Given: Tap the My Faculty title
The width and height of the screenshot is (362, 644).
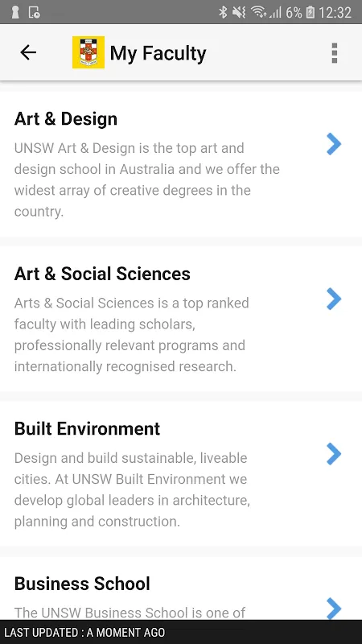Looking at the screenshot, I should click(158, 53).
